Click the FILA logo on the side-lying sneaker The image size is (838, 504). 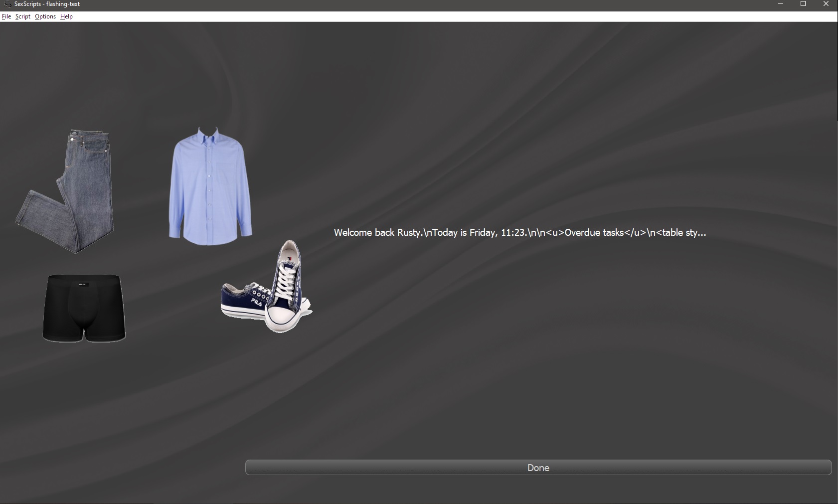coord(257,302)
